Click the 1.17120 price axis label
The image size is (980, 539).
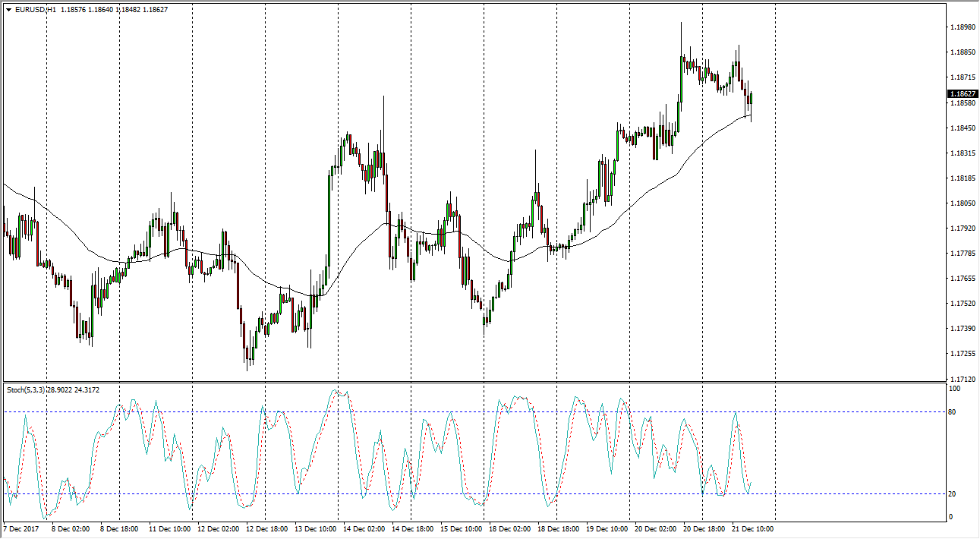tap(963, 378)
